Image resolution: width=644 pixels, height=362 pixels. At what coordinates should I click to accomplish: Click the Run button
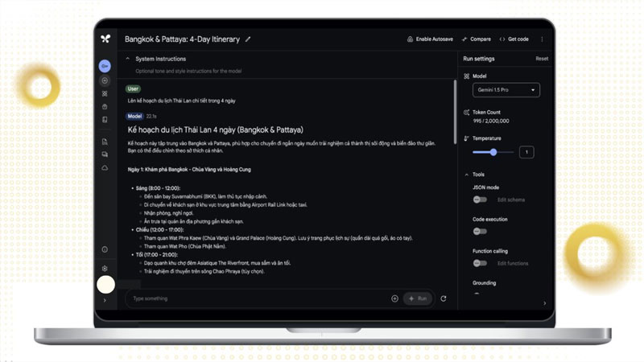pos(418,298)
